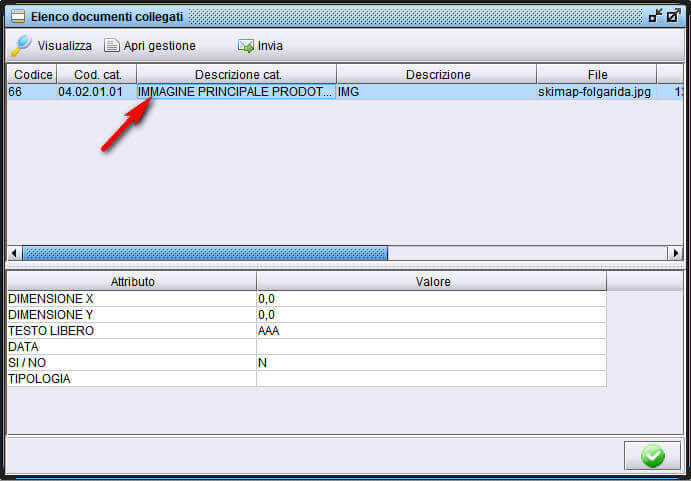Click the DIMENSIONE Y value 0,0
This screenshot has height=481, width=691.
coord(431,315)
